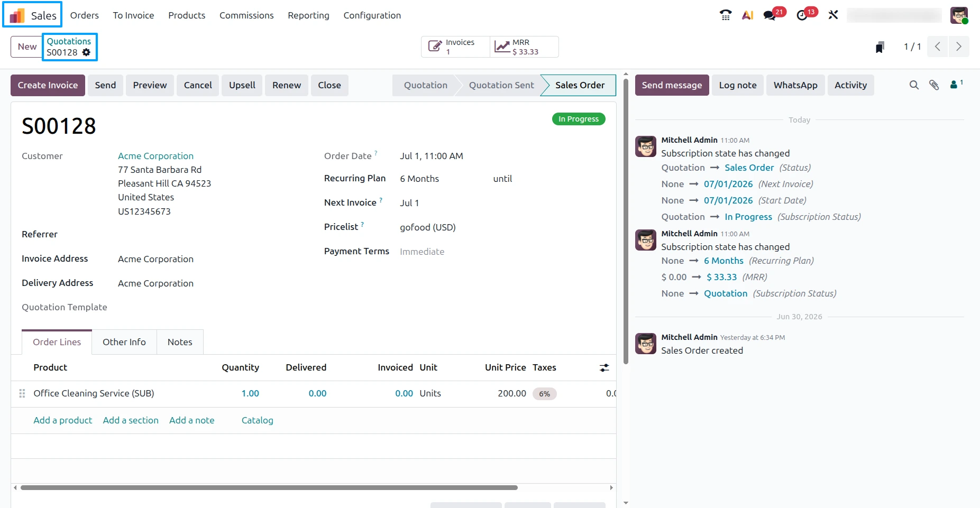Go to next record arrow
Screen dimensions: 980x508
959,47
